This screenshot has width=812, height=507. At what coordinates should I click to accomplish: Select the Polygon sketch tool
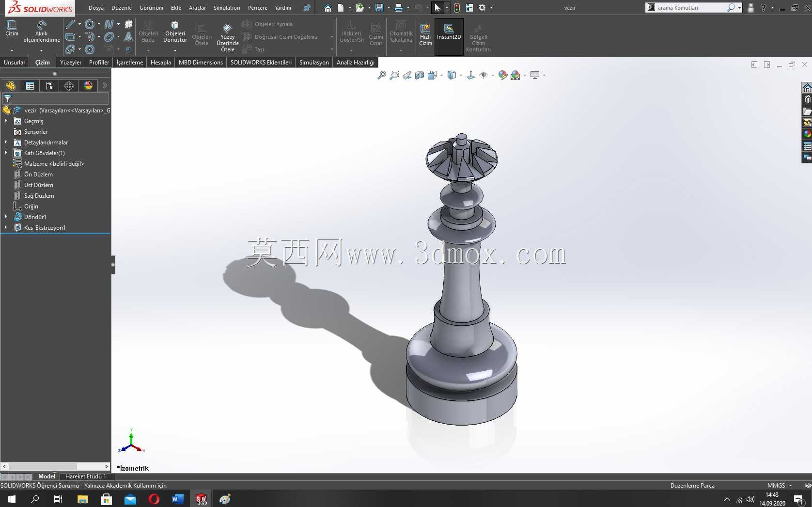pos(90,49)
